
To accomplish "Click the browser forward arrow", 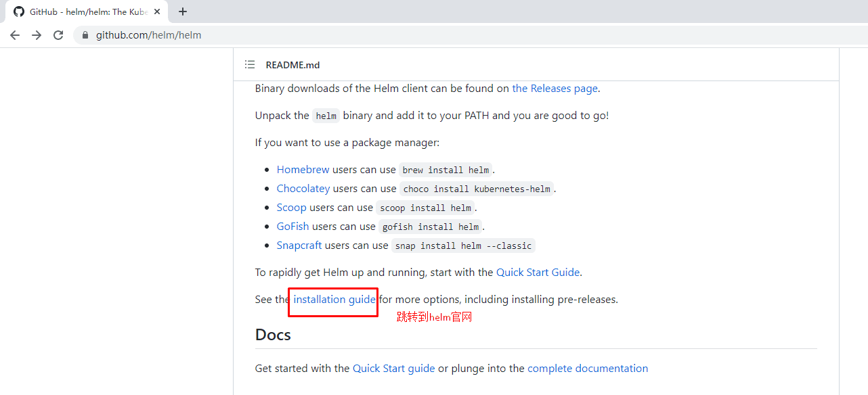I will coord(37,35).
